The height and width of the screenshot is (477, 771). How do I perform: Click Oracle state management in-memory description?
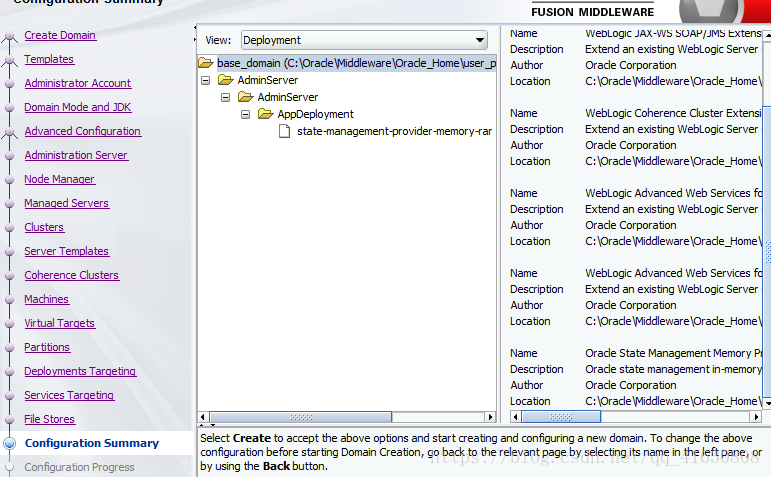[x=673, y=369]
